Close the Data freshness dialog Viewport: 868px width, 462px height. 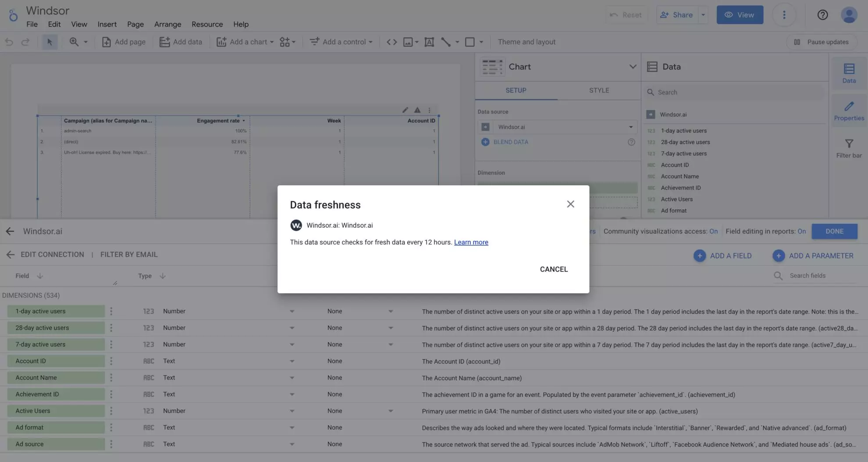pyautogui.click(x=570, y=204)
